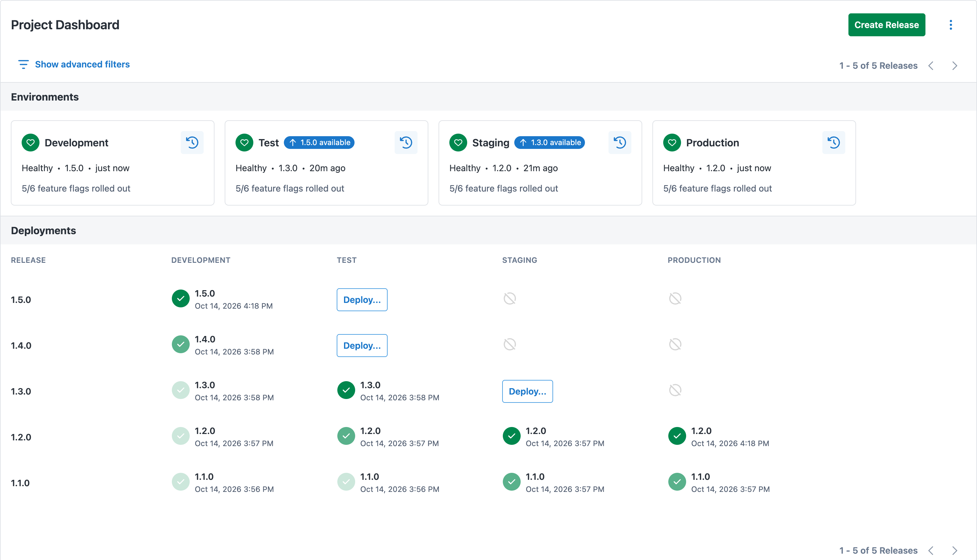Click 1.5.0 Production not-available icon
Screen dimensions: 977x560
675,298
